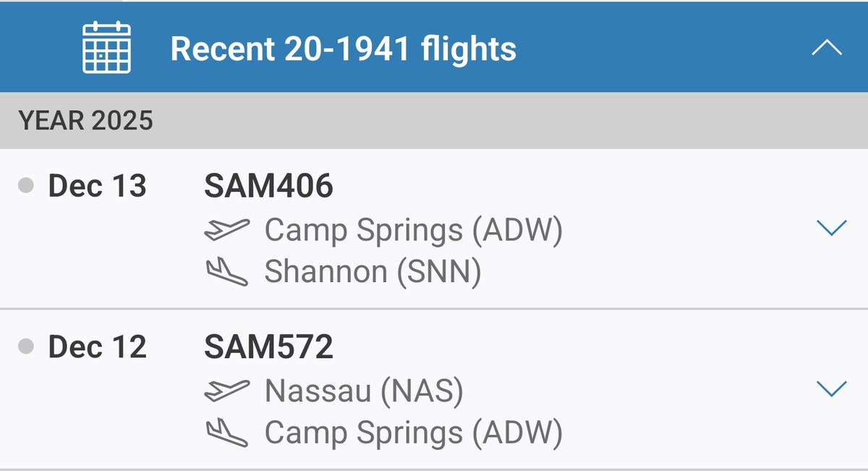Viewport: 868px width, 471px height.
Task: Open Nassau (NAS) departure airport
Action: [x=364, y=391]
